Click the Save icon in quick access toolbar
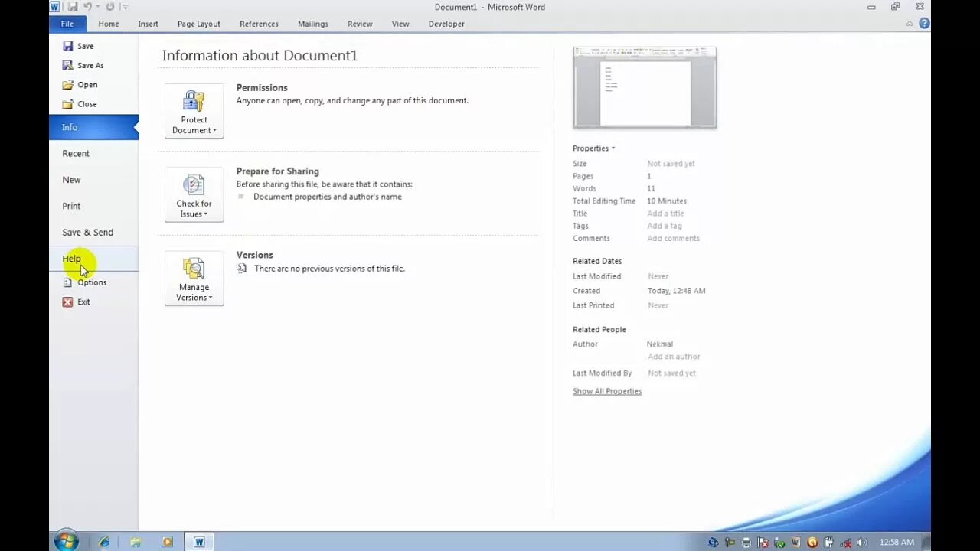 [x=72, y=7]
